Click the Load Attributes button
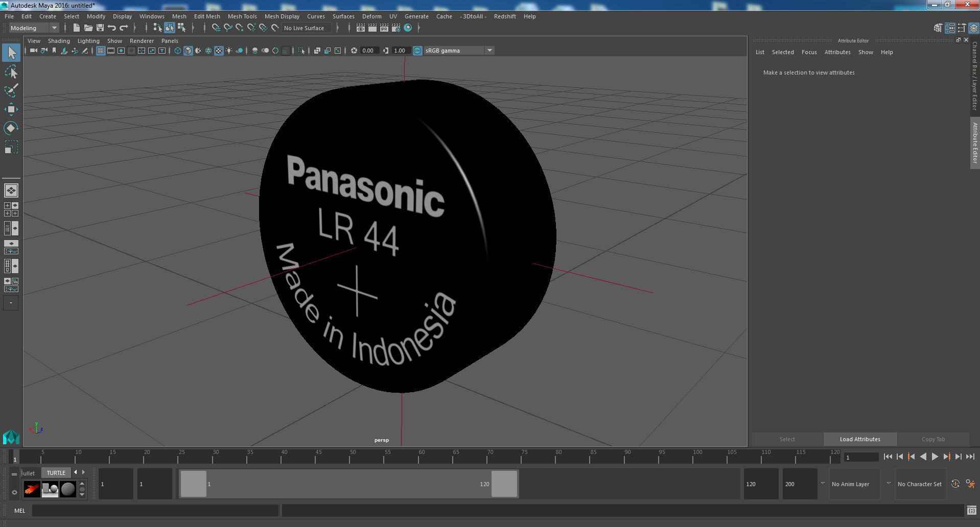Screen dimensions: 980x527 pos(860,439)
